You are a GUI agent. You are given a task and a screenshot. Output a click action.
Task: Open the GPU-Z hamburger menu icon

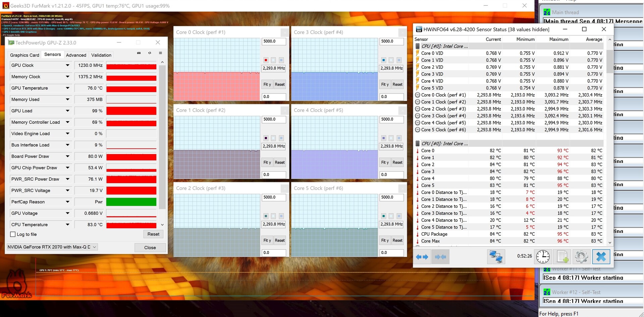(x=160, y=53)
